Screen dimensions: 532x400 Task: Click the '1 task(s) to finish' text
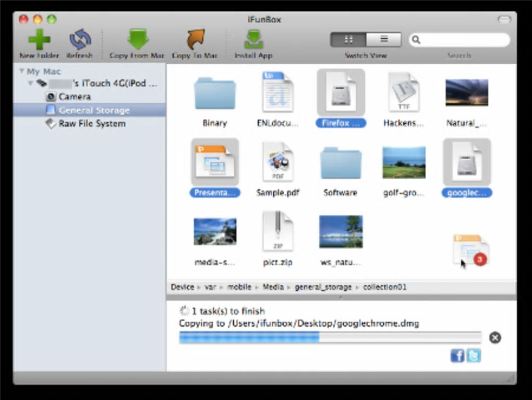pos(228,311)
